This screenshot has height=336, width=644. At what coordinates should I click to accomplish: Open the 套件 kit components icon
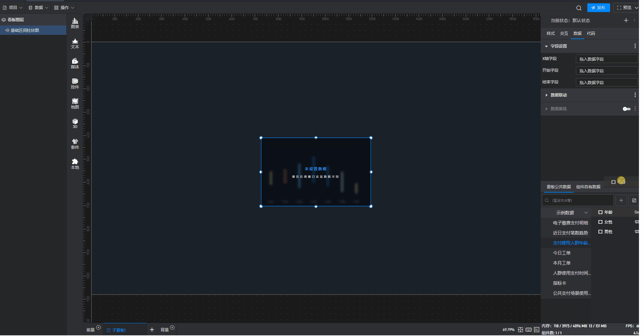pos(75,144)
